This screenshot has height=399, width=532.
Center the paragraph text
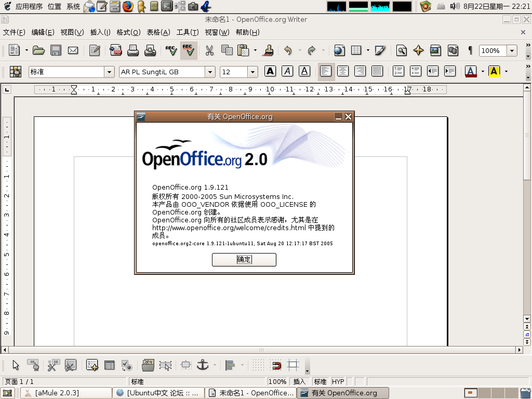click(x=343, y=71)
